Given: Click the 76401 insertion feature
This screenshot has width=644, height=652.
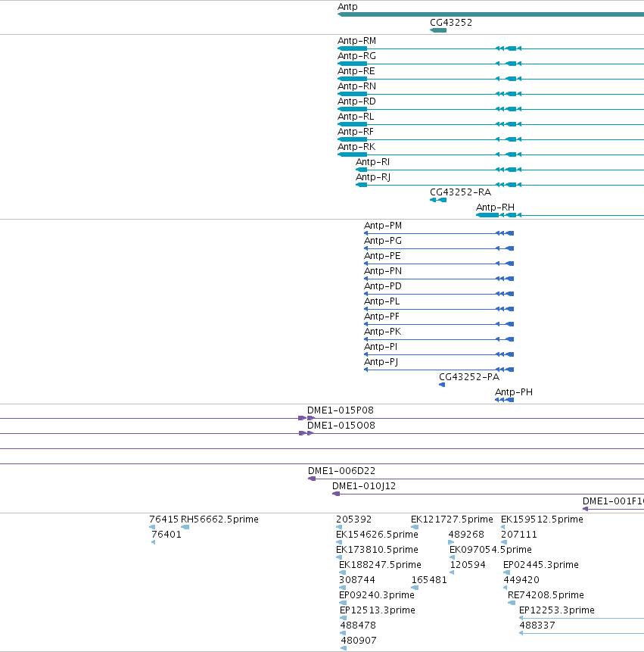Looking at the screenshot, I should (154, 542).
